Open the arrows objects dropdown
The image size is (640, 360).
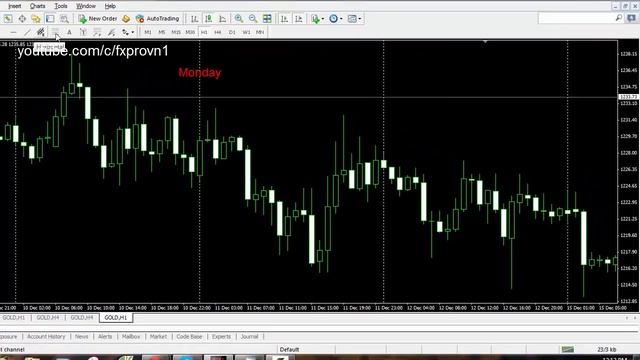[128, 32]
